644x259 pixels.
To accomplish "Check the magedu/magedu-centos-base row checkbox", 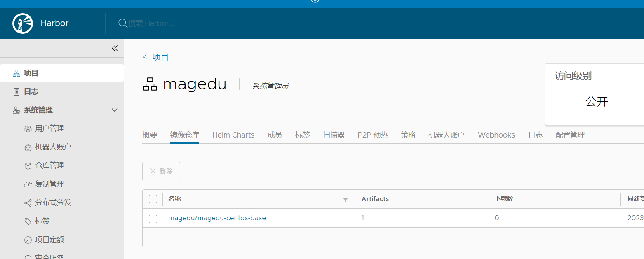I will click(153, 219).
